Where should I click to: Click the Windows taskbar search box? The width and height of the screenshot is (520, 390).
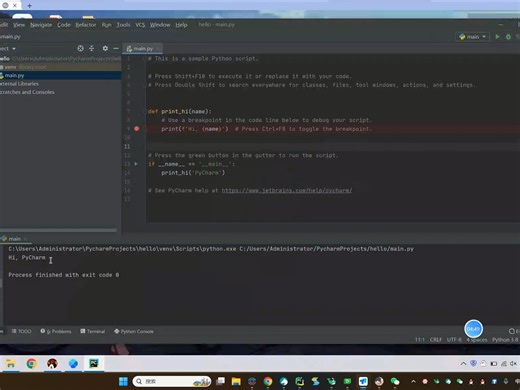pos(172,381)
